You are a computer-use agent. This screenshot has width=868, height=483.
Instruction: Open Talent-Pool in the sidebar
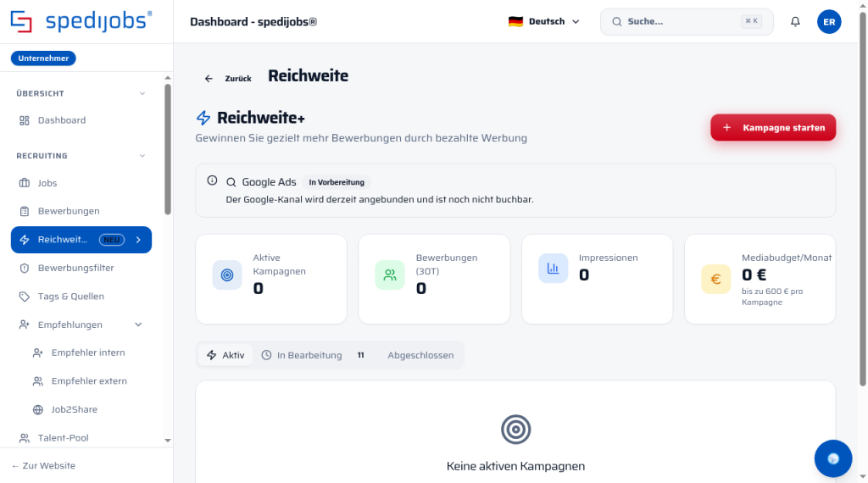[81, 438]
